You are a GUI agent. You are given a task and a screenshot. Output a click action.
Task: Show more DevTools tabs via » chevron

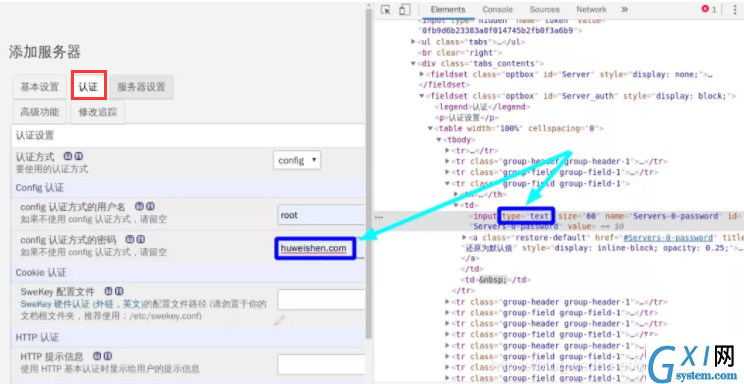click(x=624, y=9)
